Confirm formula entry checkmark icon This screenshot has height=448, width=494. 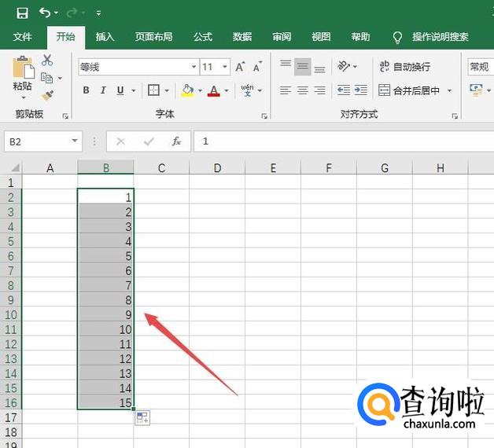(149, 141)
